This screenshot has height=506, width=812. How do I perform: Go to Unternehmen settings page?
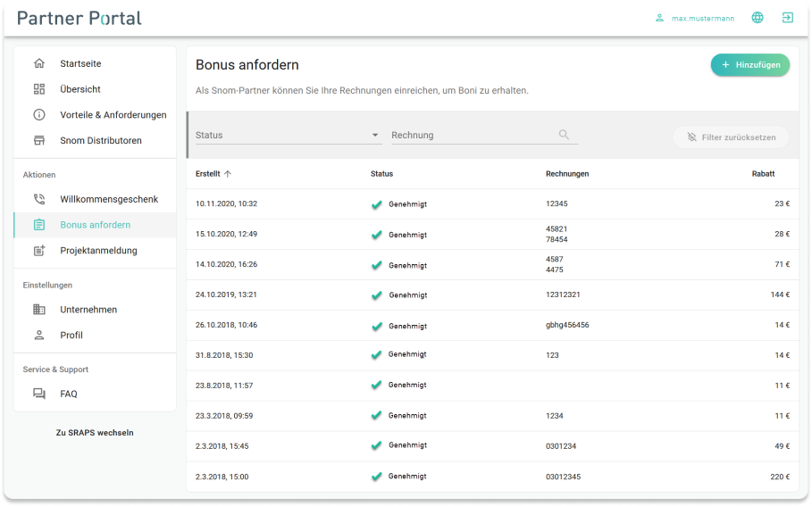88,310
